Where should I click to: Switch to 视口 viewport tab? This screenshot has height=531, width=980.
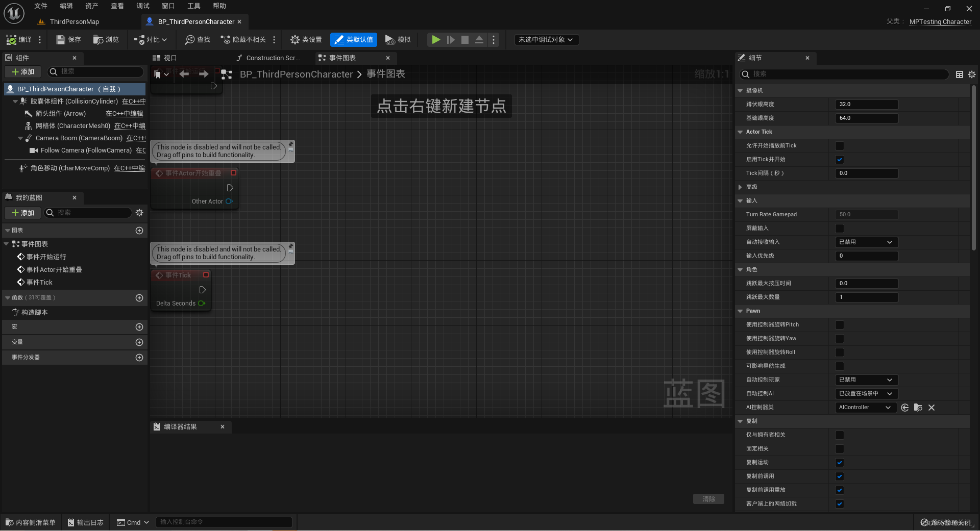pyautogui.click(x=165, y=58)
